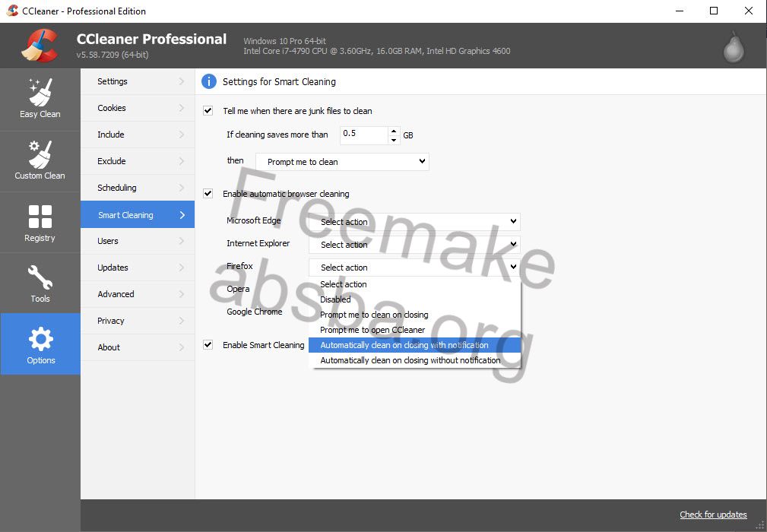Close the CCleaner window

click(x=749, y=11)
